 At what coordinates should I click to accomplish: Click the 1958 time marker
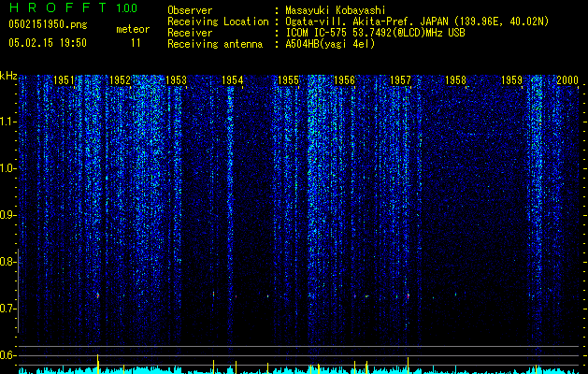click(x=455, y=80)
